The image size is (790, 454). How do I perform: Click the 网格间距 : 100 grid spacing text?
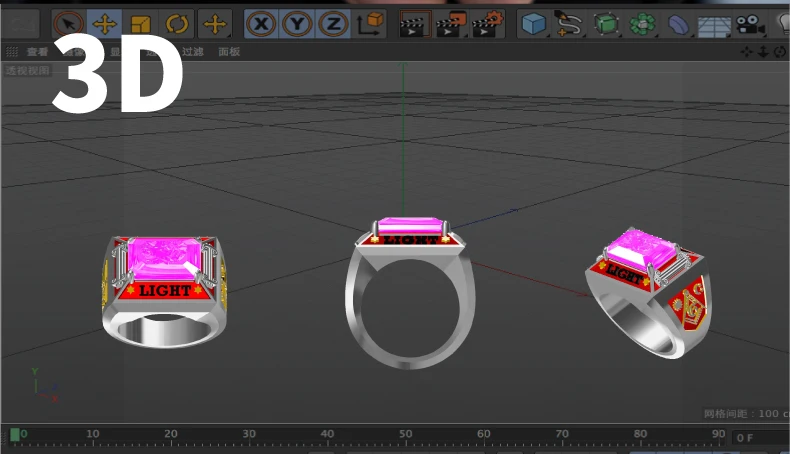click(x=746, y=414)
